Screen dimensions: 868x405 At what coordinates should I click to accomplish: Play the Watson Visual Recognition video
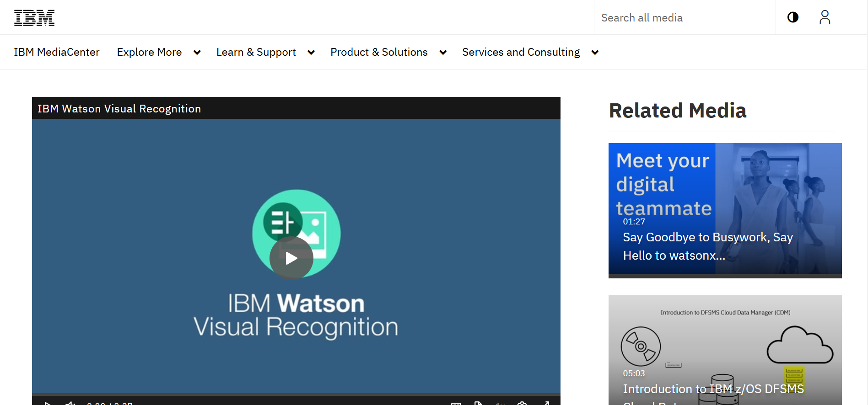click(x=291, y=258)
